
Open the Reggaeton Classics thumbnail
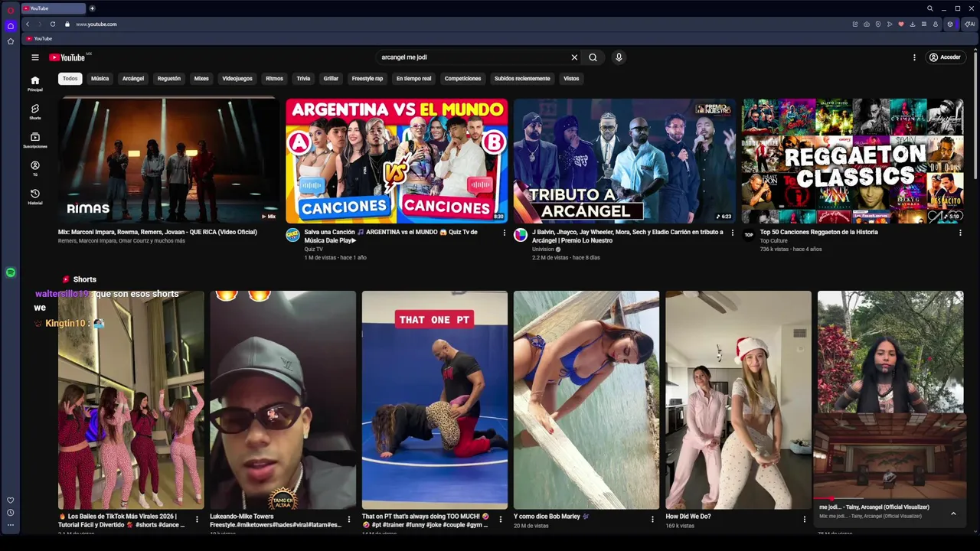pos(852,161)
